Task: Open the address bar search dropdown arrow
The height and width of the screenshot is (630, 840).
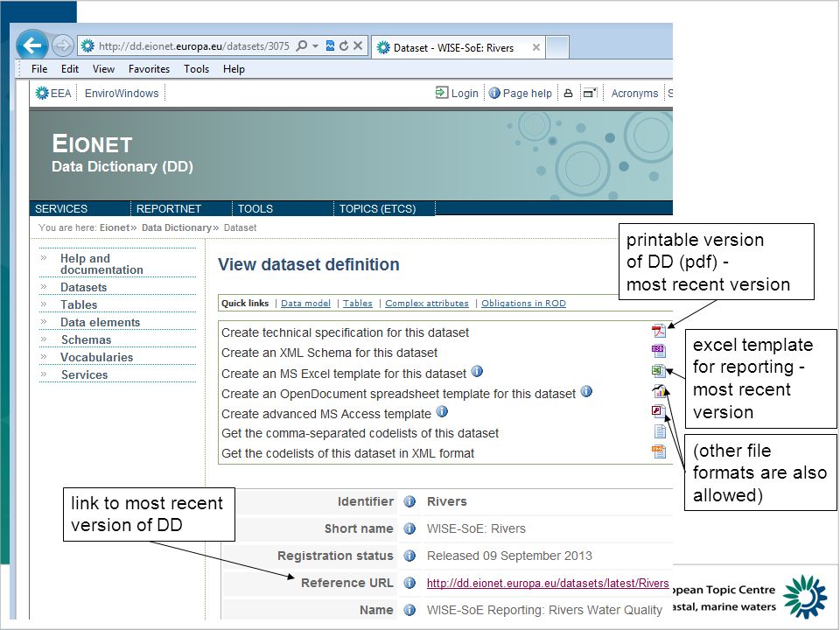Action: point(316,46)
